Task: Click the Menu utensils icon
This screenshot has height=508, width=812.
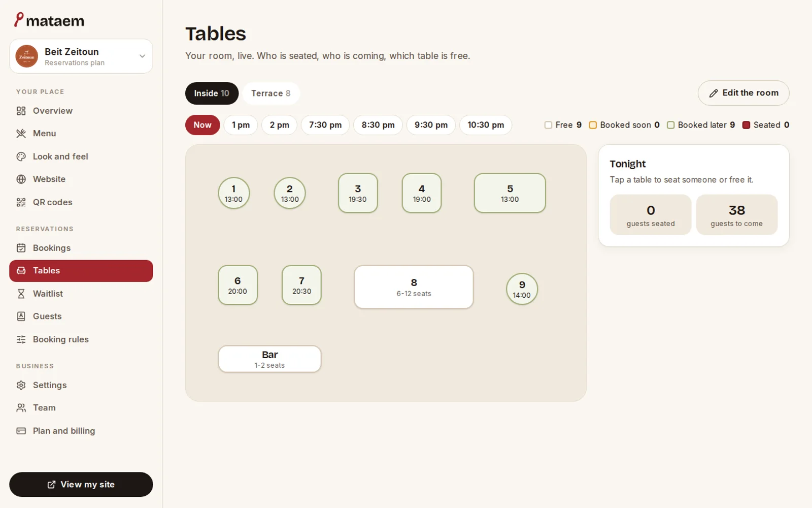Action: pos(21,134)
